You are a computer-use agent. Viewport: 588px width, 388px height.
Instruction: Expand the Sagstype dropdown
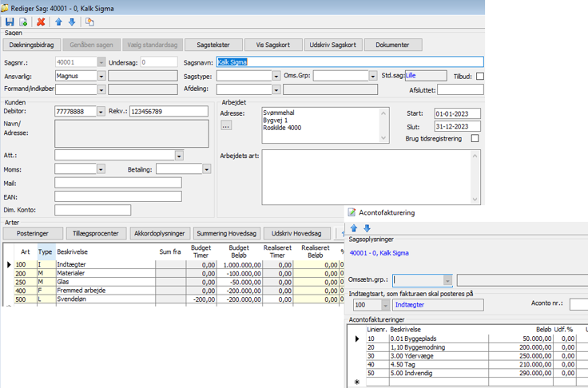tap(276, 77)
